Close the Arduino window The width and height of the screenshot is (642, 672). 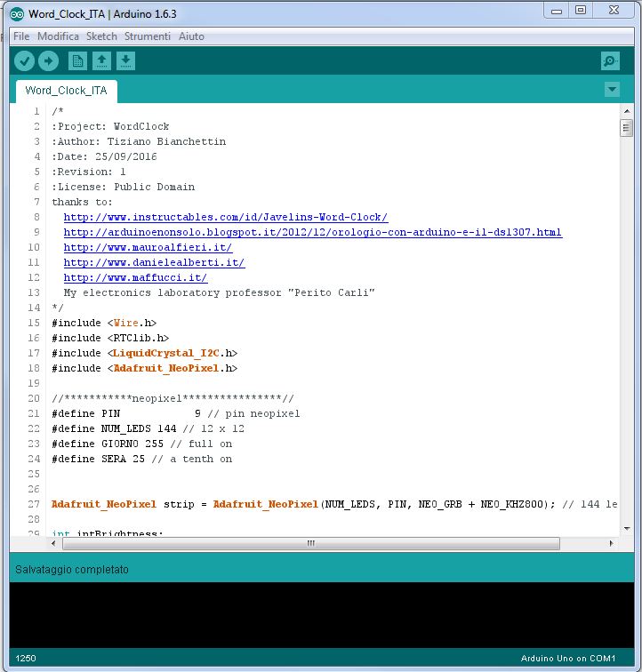point(614,11)
